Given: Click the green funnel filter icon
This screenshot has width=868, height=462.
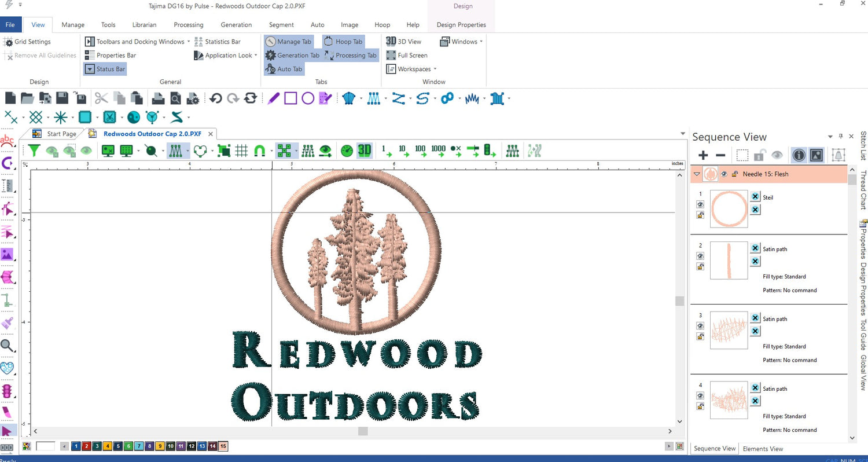Looking at the screenshot, I should [x=35, y=151].
